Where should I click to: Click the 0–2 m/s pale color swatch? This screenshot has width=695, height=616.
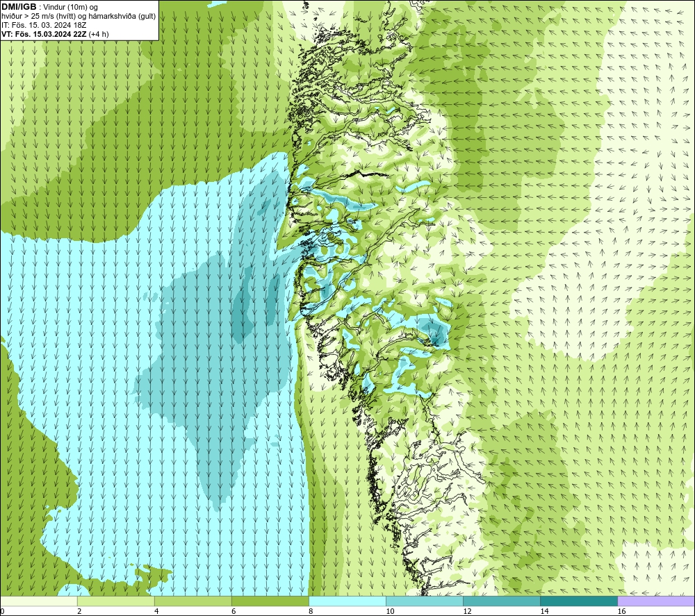tap(39, 601)
